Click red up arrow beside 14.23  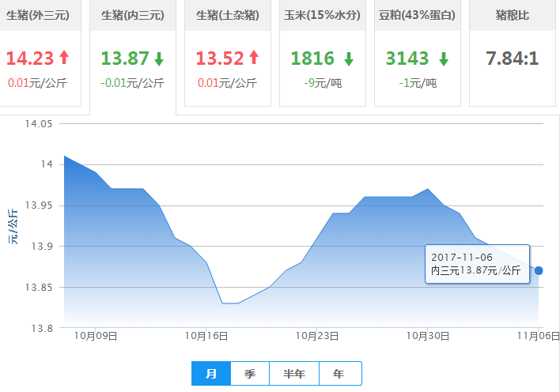[64, 58]
